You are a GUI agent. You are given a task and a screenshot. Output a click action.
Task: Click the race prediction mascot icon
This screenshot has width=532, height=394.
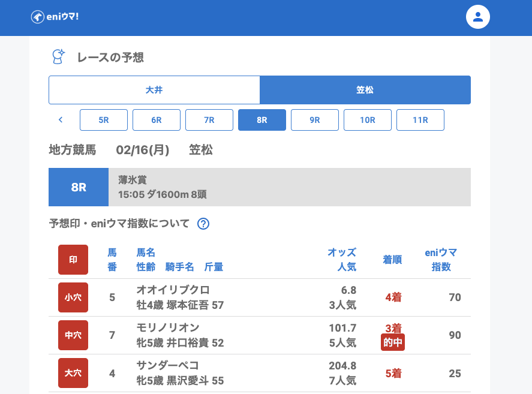pyautogui.click(x=58, y=57)
